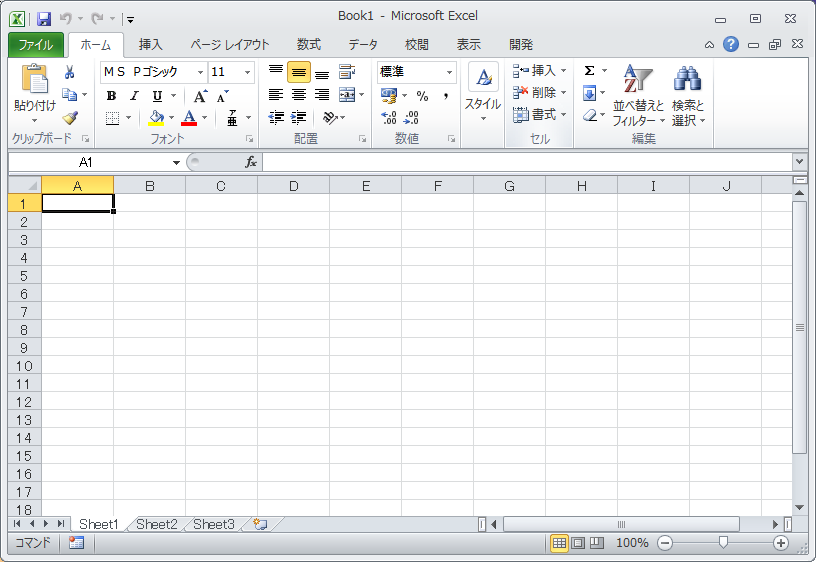
Task: Toggle top vertical alignment
Action: pyautogui.click(x=275, y=72)
